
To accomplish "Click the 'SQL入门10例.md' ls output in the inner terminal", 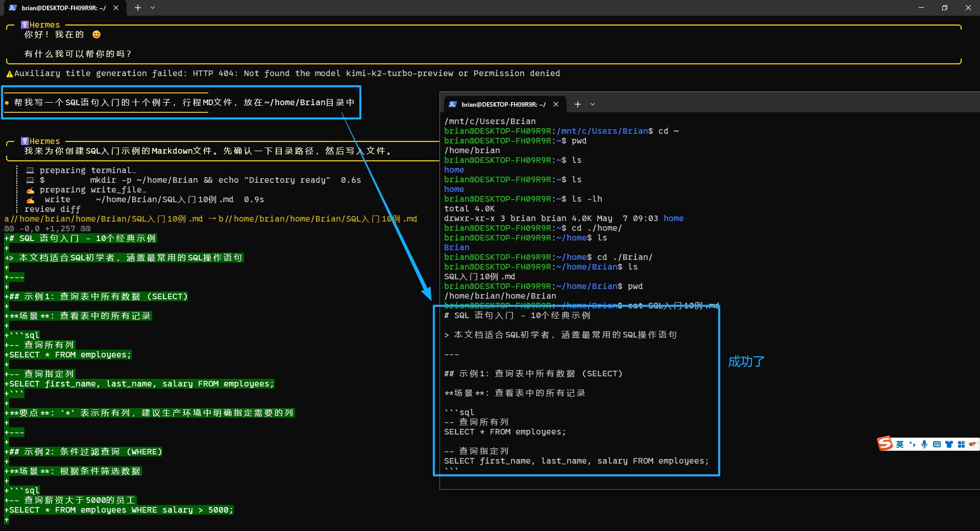I will tap(480, 277).
